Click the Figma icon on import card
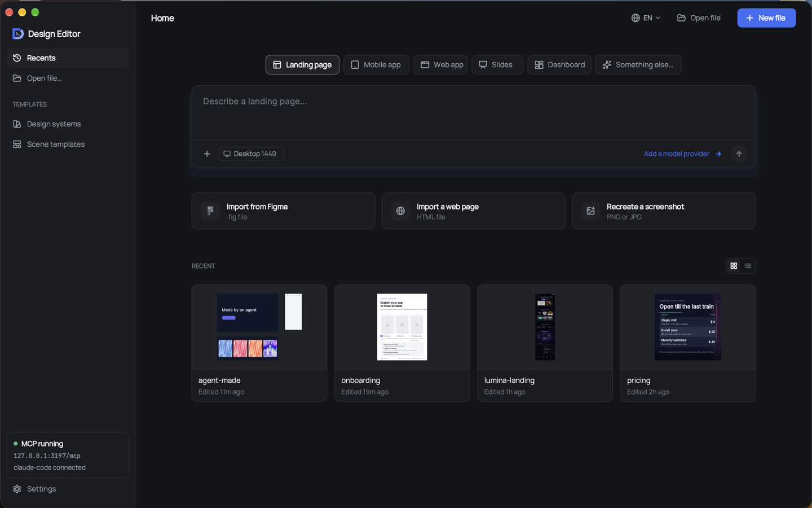The height and width of the screenshot is (508, 812). tap(210, 211)
